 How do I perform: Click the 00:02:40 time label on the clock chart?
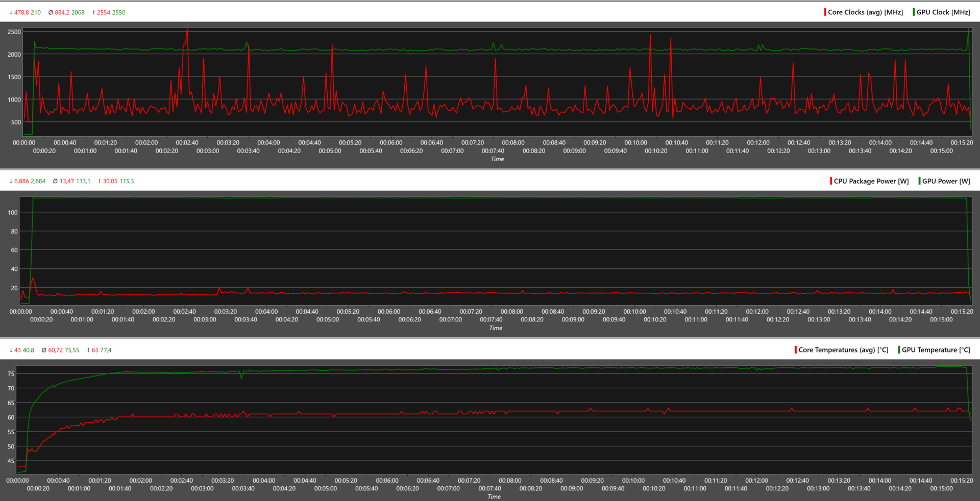coord(187,143)
